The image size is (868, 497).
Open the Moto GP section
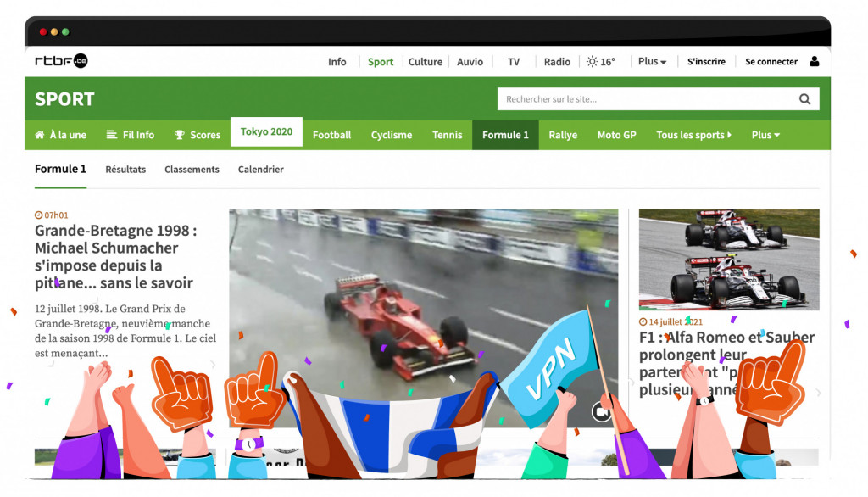click(x=617, y=135)
